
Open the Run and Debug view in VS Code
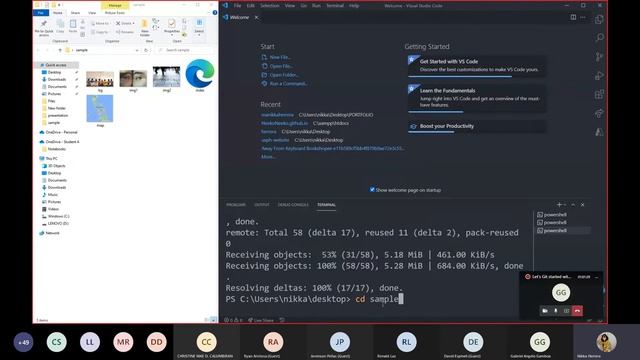[x=599, y=76]
